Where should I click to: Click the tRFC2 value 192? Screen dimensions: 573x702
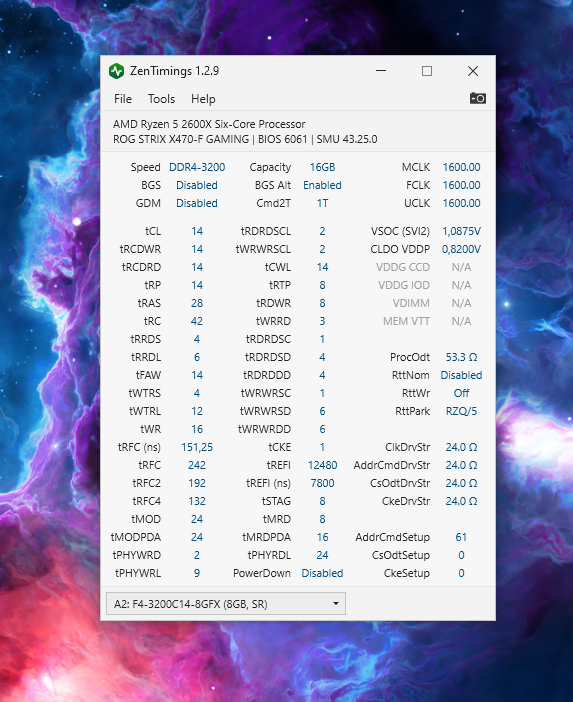(197, 483)
